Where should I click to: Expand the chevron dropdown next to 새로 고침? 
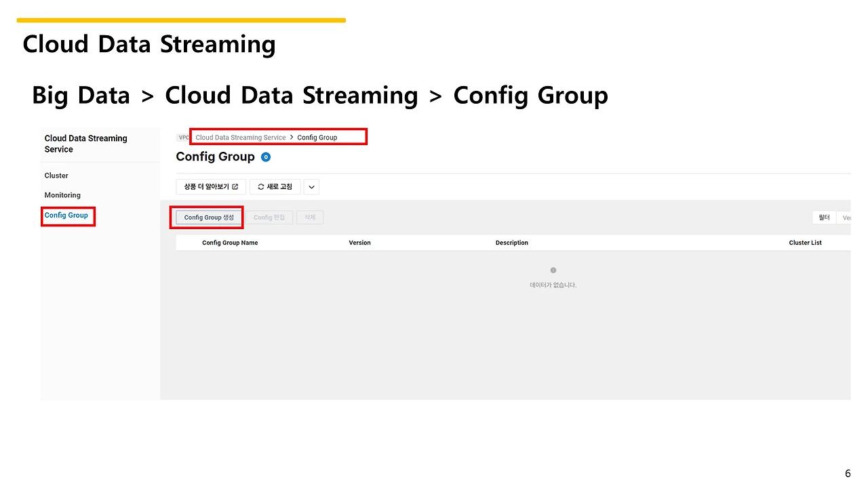coord(311,187)
